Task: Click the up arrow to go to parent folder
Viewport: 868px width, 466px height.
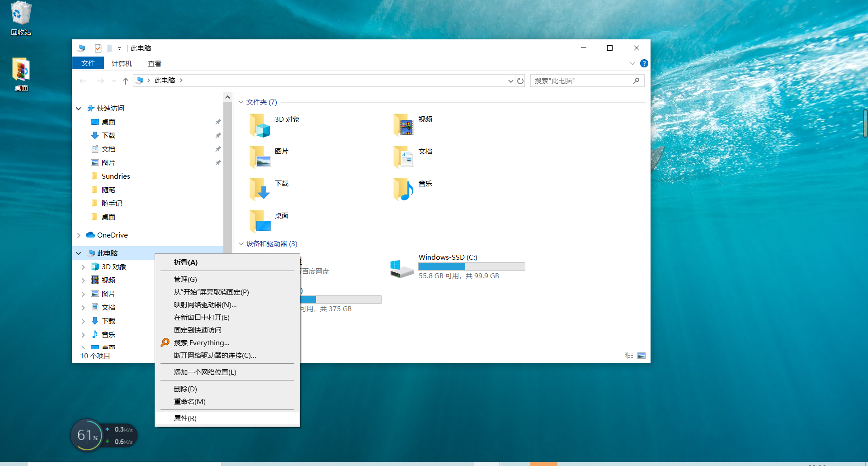Action: [125, 81]
